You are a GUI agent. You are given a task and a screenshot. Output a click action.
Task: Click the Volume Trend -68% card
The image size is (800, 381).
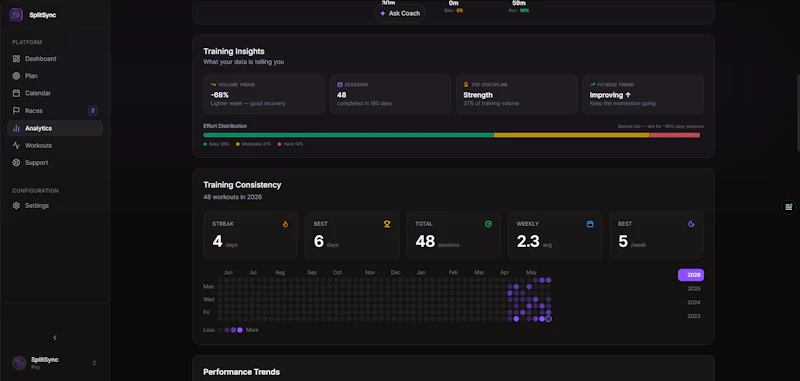click(264, 94)
